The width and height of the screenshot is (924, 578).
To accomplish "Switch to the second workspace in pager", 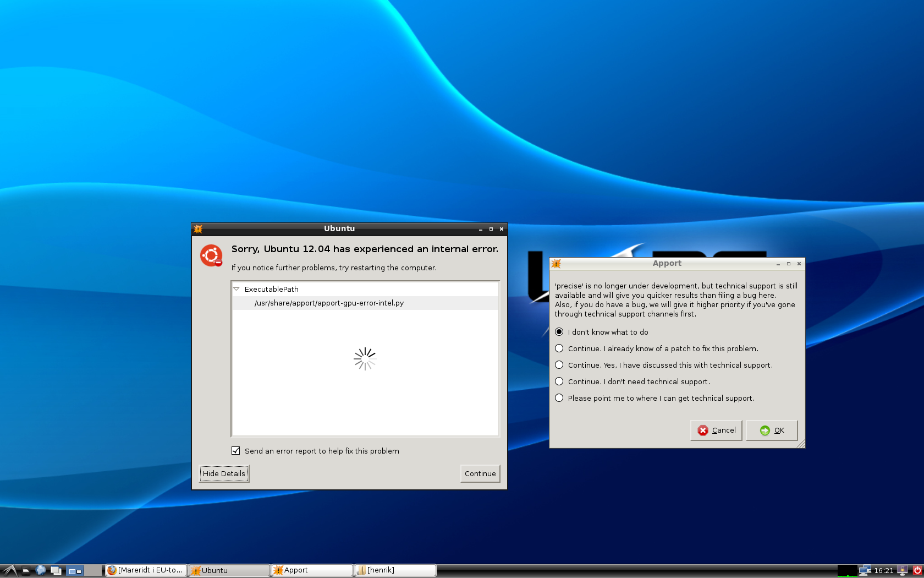I will (x=93, y=571).
